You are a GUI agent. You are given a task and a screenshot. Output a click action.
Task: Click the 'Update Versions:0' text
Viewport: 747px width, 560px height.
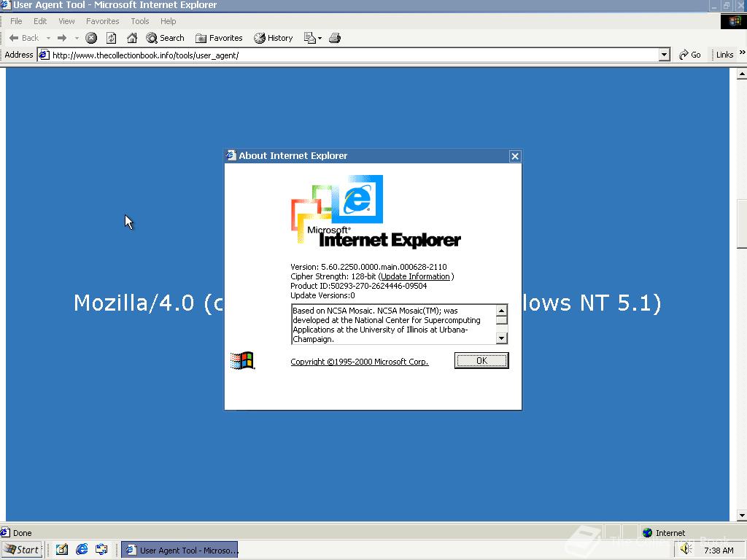322,296
